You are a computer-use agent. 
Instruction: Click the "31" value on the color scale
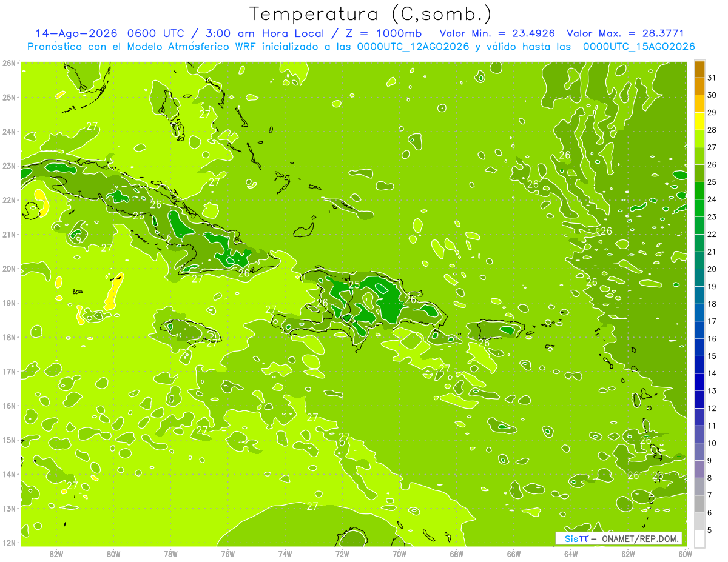pos(712,78)
